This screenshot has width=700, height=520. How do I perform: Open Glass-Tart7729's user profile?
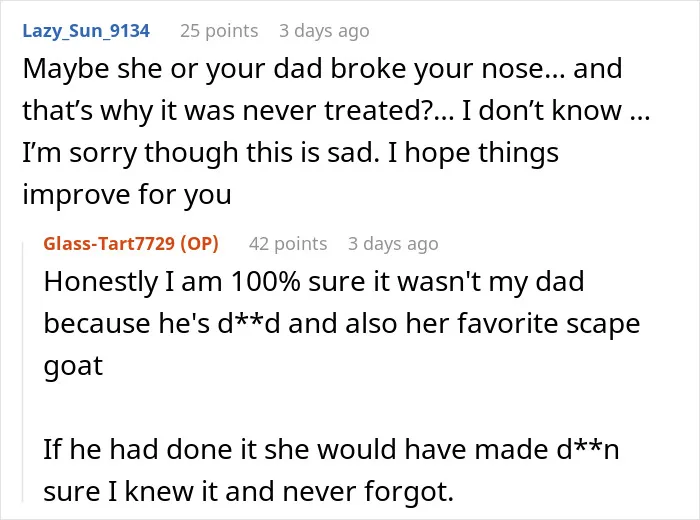[109, 244]
